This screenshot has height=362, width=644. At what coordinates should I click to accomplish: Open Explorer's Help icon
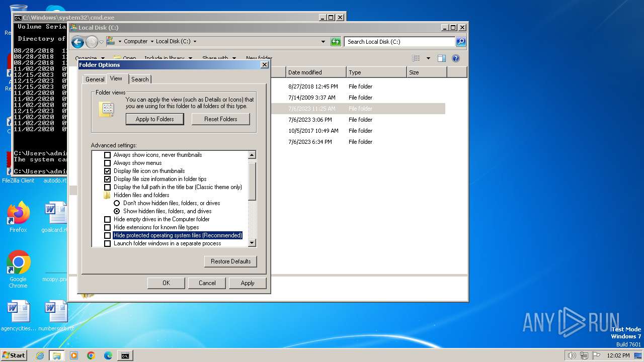(456, 58)
